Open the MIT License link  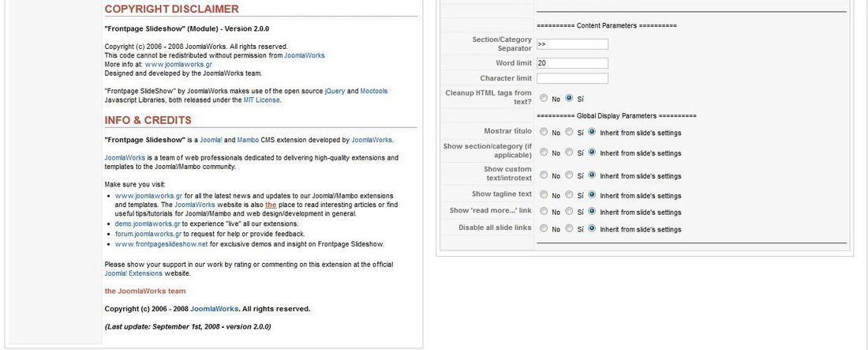(x=262, y=100)
